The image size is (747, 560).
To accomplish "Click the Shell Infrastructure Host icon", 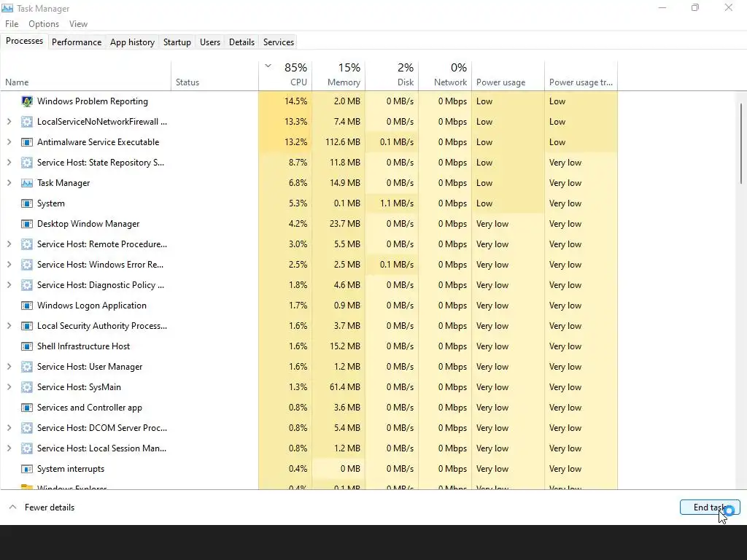I will 27,346.
